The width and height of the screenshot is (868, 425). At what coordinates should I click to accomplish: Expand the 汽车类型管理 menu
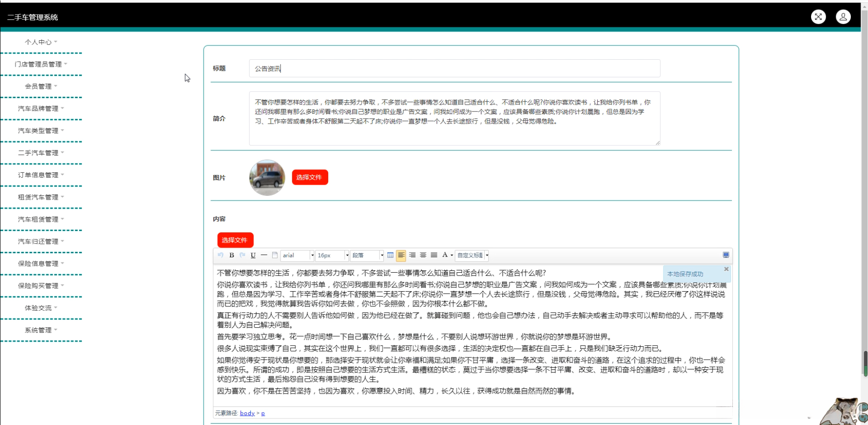pyautogui.click(x=41, y=131)
